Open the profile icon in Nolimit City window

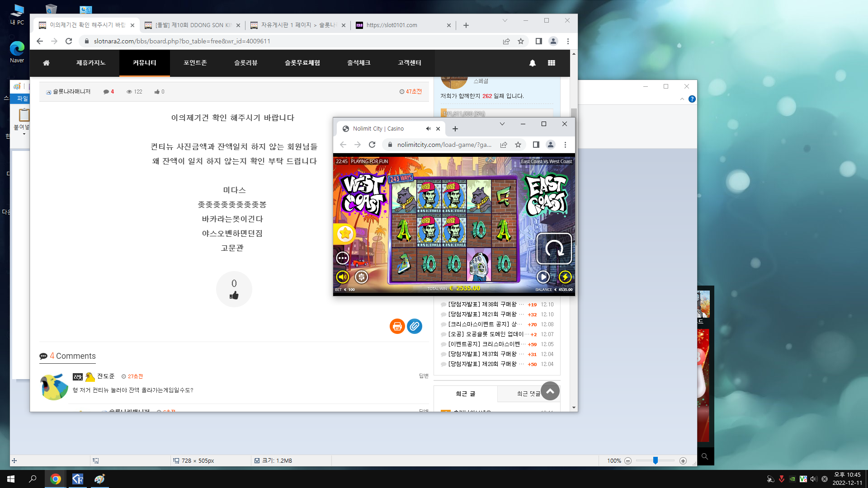551,145
